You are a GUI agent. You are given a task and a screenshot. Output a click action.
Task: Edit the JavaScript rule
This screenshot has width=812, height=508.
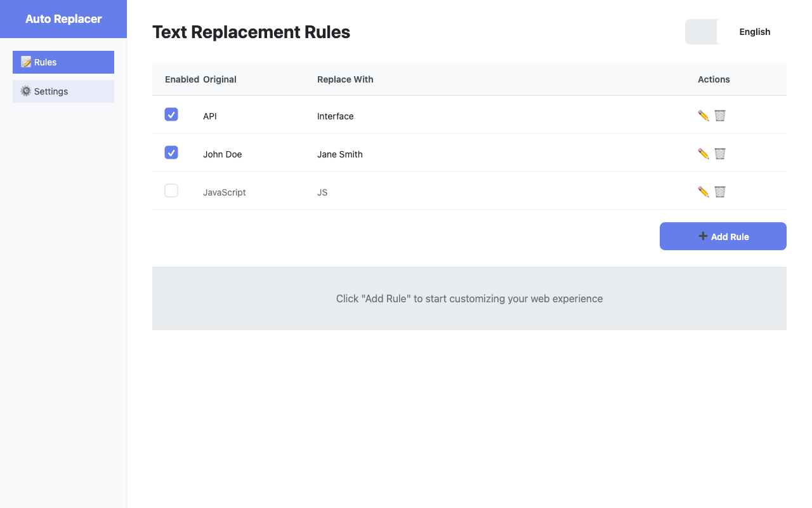pos(703,192)
